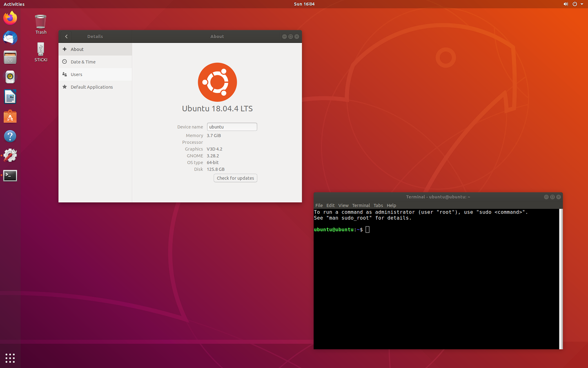
Task: Open the Tabs menu in terminal
Action: point(378,205)
